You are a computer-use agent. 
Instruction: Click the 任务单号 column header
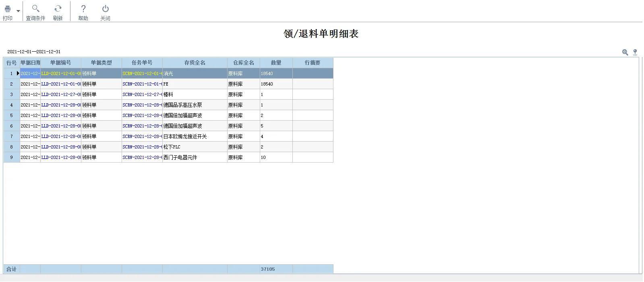(x=142, y=63)
